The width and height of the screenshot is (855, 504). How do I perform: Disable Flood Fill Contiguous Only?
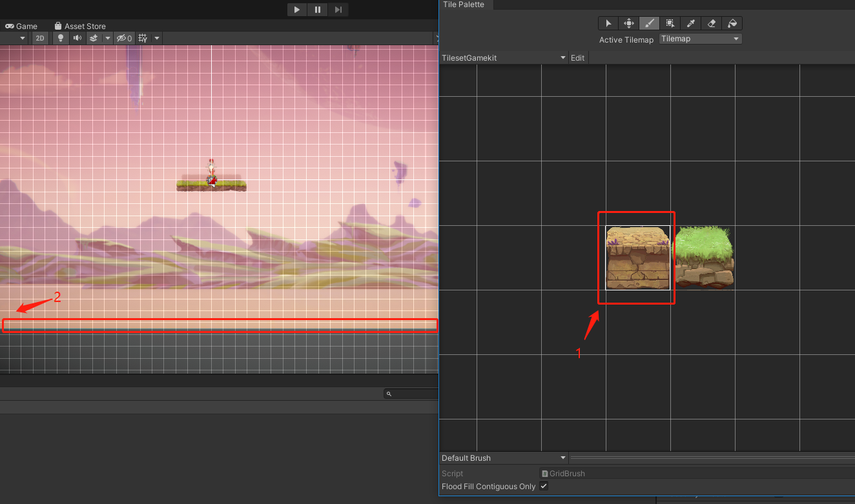point(543,486)
